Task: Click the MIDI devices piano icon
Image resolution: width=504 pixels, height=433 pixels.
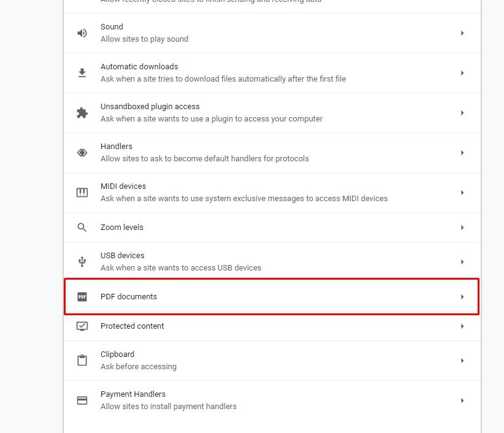Action: (x=82, y=193)
